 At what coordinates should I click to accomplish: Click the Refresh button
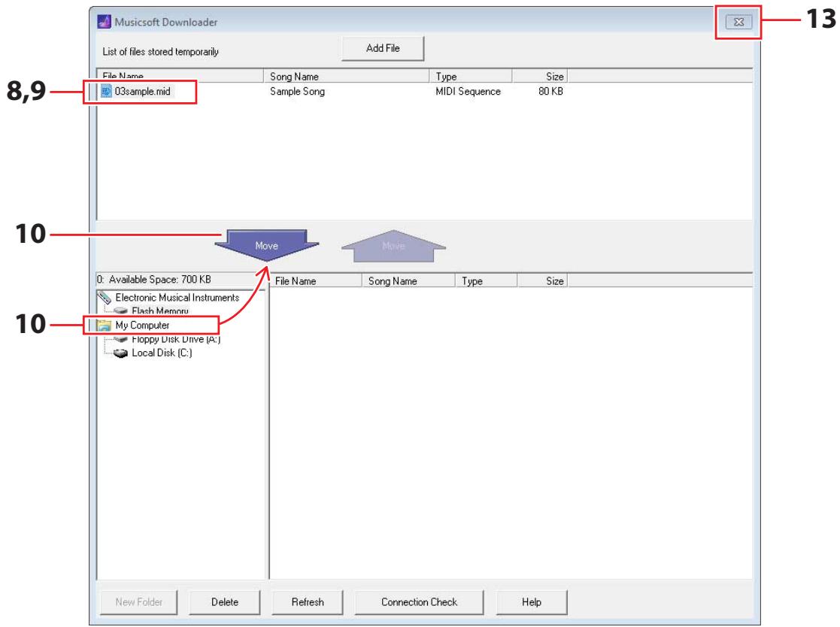[x=308, y=601]
